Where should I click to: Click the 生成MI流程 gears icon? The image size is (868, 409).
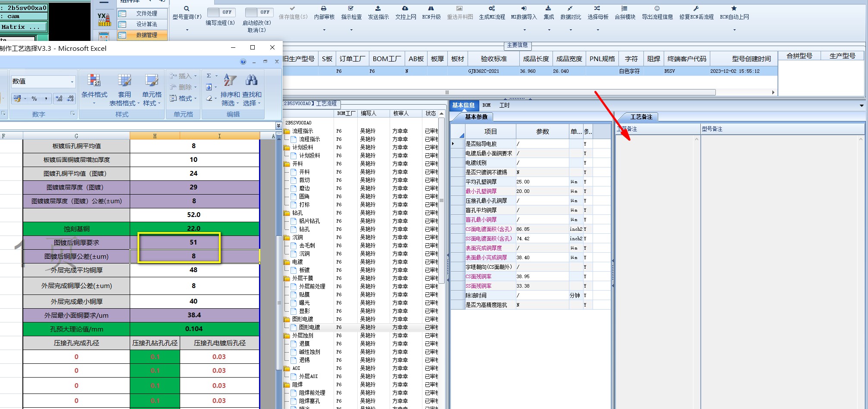click(492, 9)
